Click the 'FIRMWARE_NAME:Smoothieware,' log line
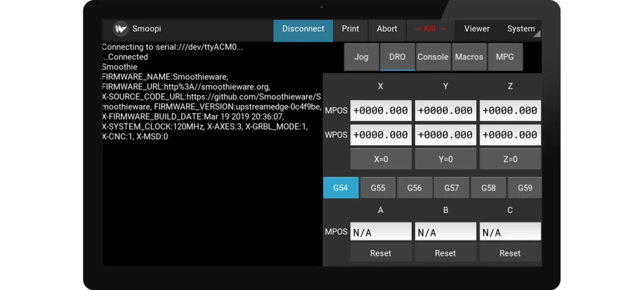Image resolution: width=644 pixels, height=290 pixels. pos(165,77)
